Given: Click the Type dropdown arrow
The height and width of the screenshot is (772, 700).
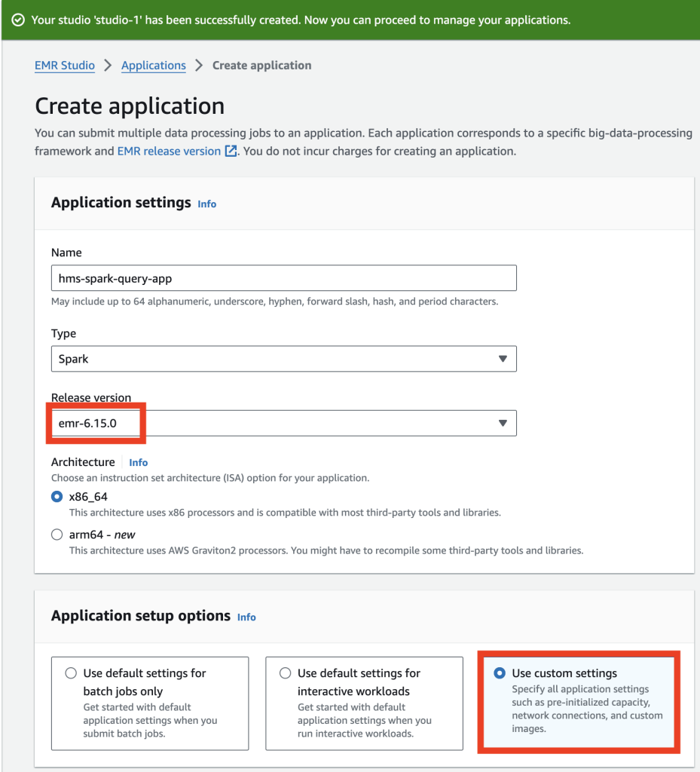Looking at the screenshot, I should click(503, 359).
